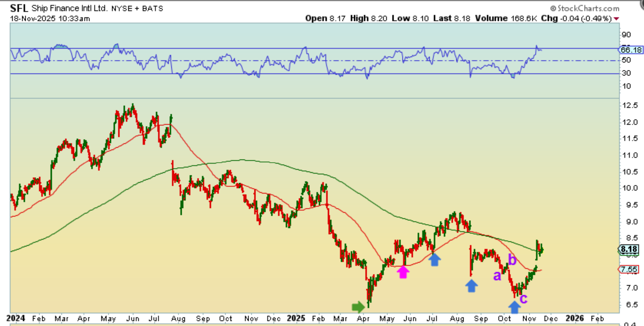
Task: Click the Volume 168.6K readout
Action: 506,18
